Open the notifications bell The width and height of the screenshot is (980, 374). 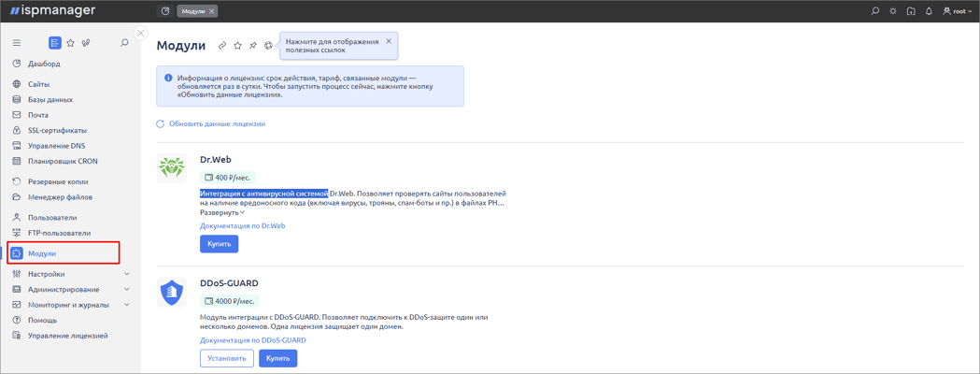coord(930,11)
